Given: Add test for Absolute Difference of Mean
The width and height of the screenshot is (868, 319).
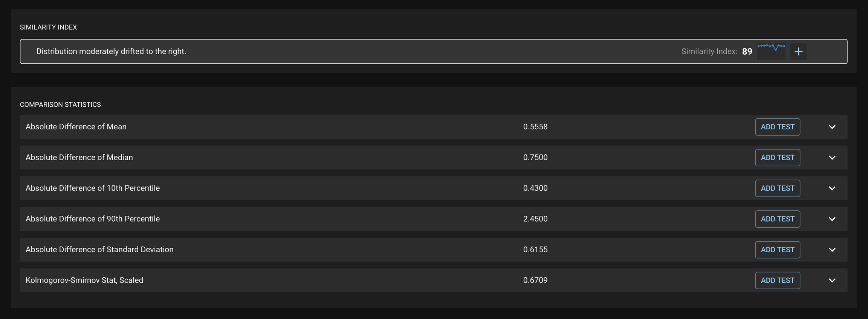Looking at the screenshot, I should tap(777, 127).
